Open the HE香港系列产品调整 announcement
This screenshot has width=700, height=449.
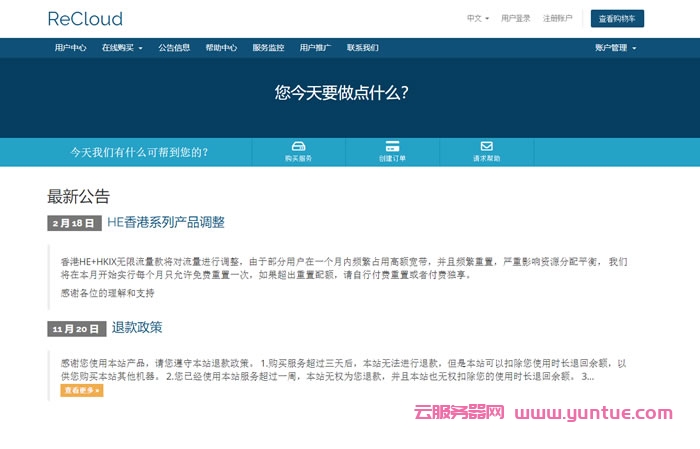coord(166,223)
